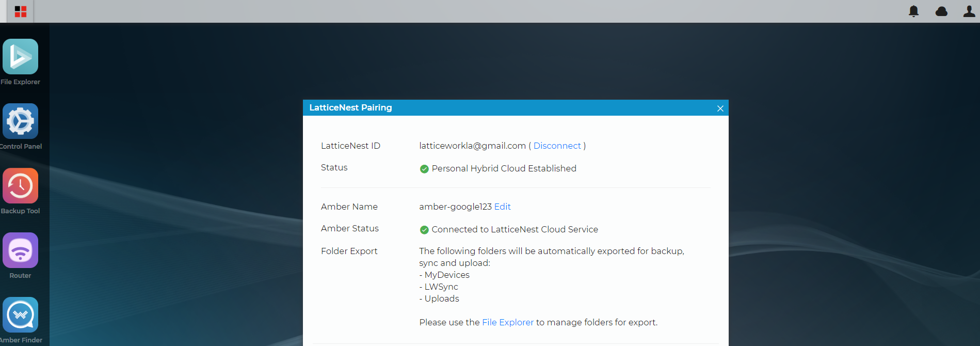
Task: Close the LatticeNest Pairing dialog
Action: [x=720, y=108]
